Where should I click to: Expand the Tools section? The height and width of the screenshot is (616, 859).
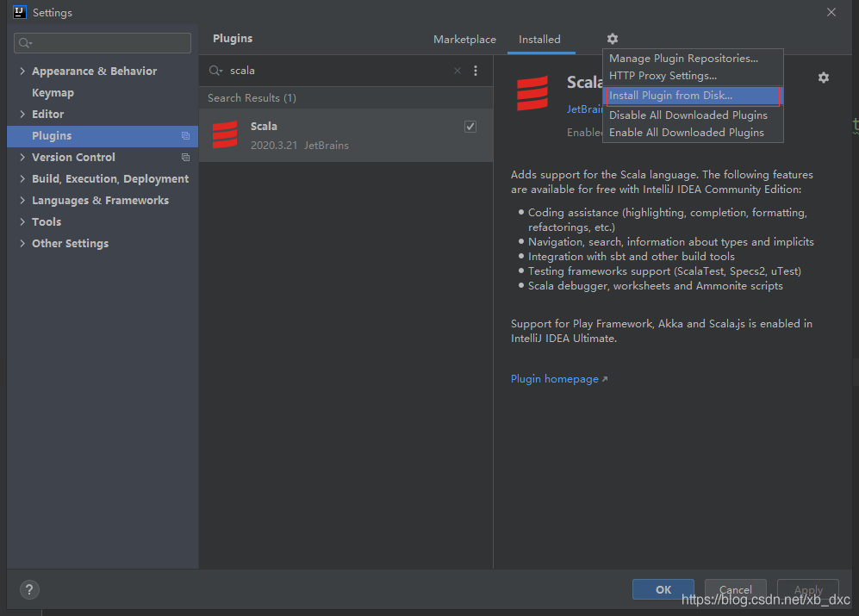[22, 222]
